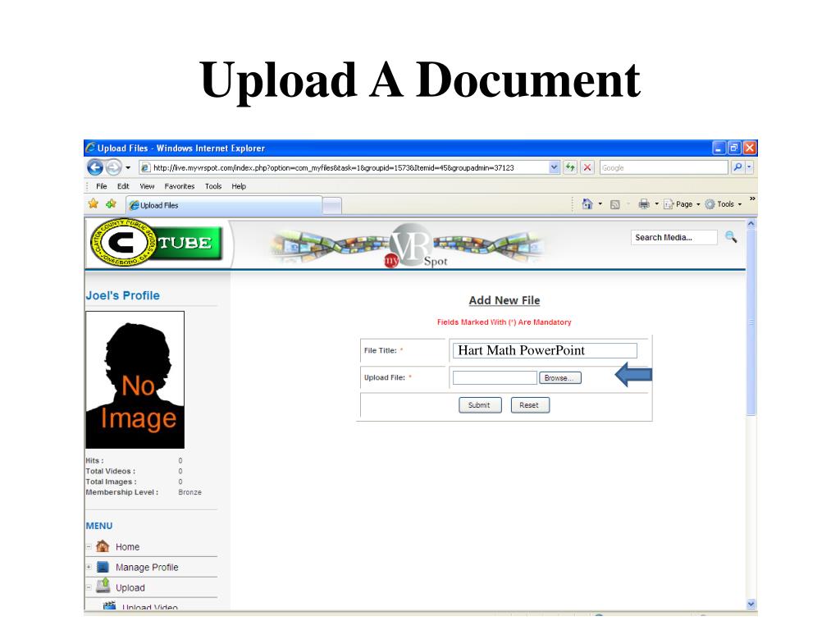Click the browser Back arrow button
840x630 pixels.
pos(95,167)
